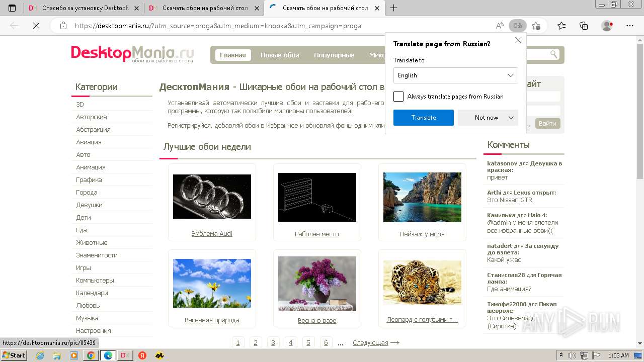Image resolution: width=644 pixels, height=362 pixels.
Task: Select the Абстракция category
Action: [93, 129]
